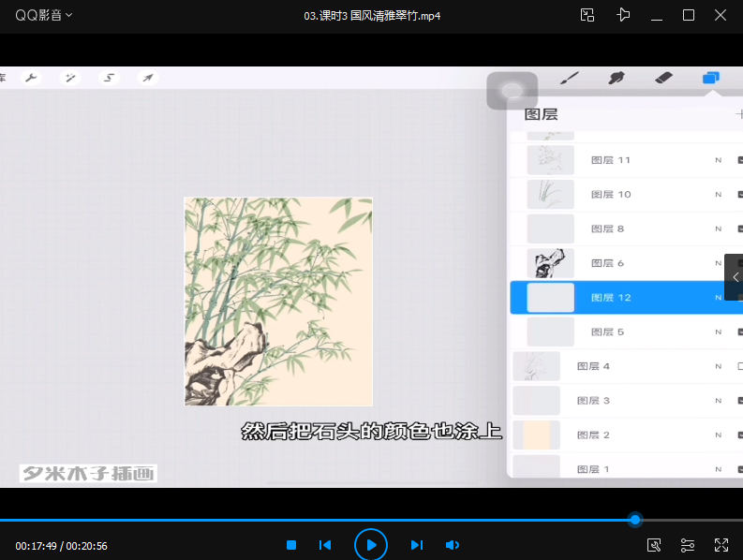The image size is (743, 560).
Task: Toggle visibility checkbox for 图层 4
Action: [x=739, y=366]
